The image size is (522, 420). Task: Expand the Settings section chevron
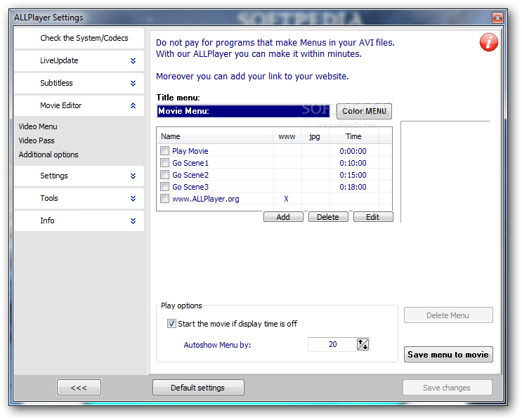tap(133, 176)
